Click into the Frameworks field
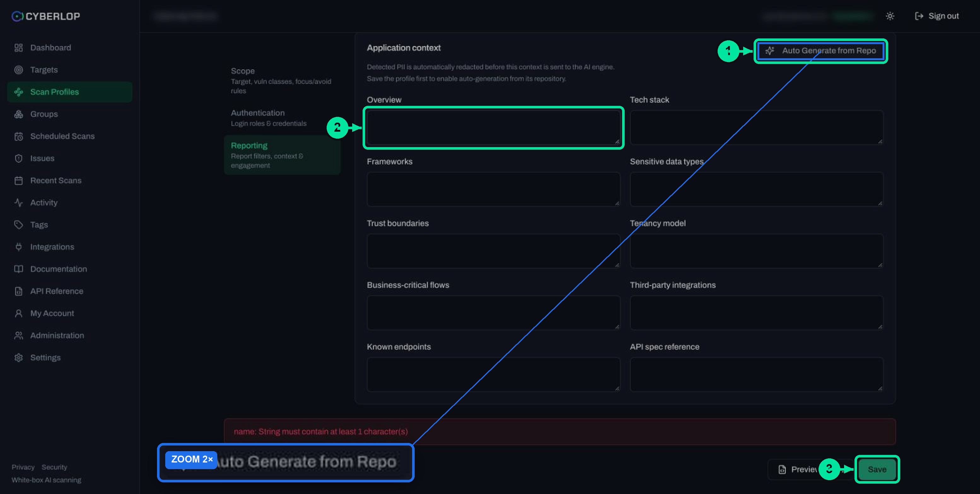Screen dimensions: 980x494 pos(493,189)
